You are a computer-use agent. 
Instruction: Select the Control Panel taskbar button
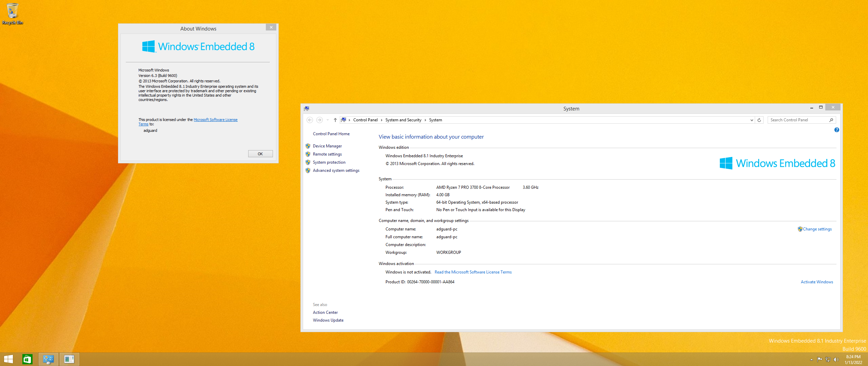(48, 359)
